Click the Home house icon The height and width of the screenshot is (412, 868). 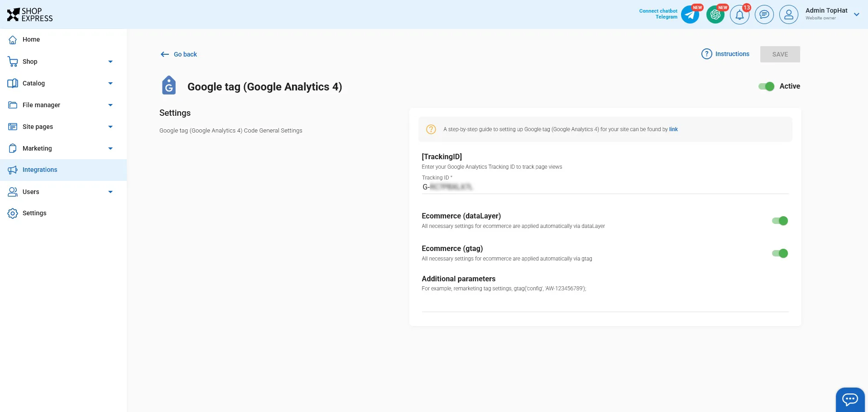click(x=13, y=40)
